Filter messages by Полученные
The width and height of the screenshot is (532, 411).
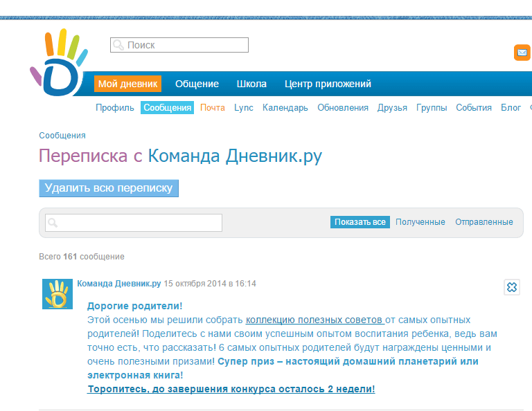click(420, 222)
